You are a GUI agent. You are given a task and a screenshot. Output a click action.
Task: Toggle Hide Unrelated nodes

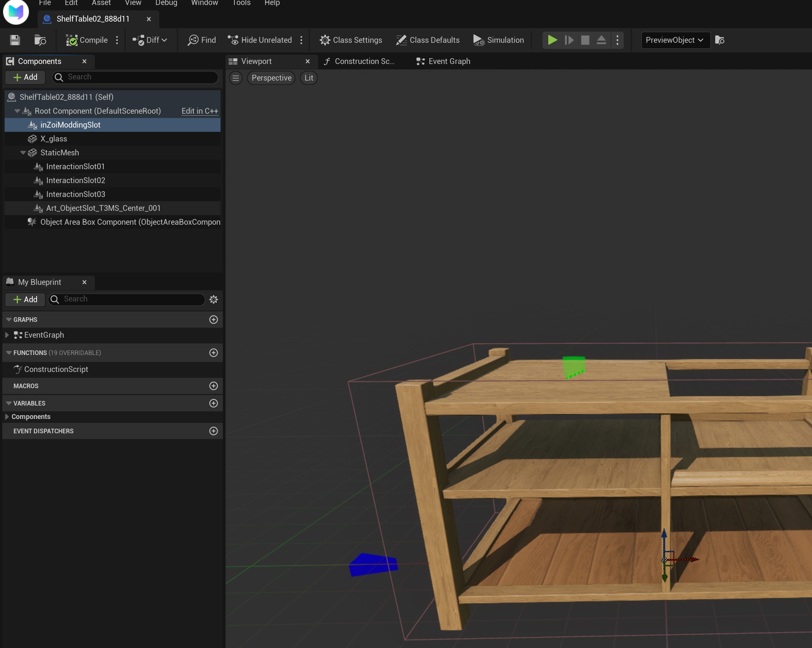(259, 40)
